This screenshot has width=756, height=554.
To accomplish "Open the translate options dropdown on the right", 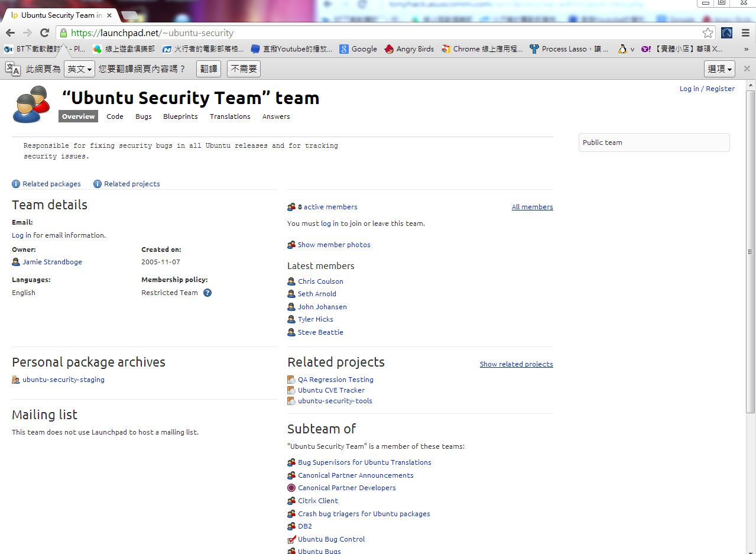I will 719,69.
